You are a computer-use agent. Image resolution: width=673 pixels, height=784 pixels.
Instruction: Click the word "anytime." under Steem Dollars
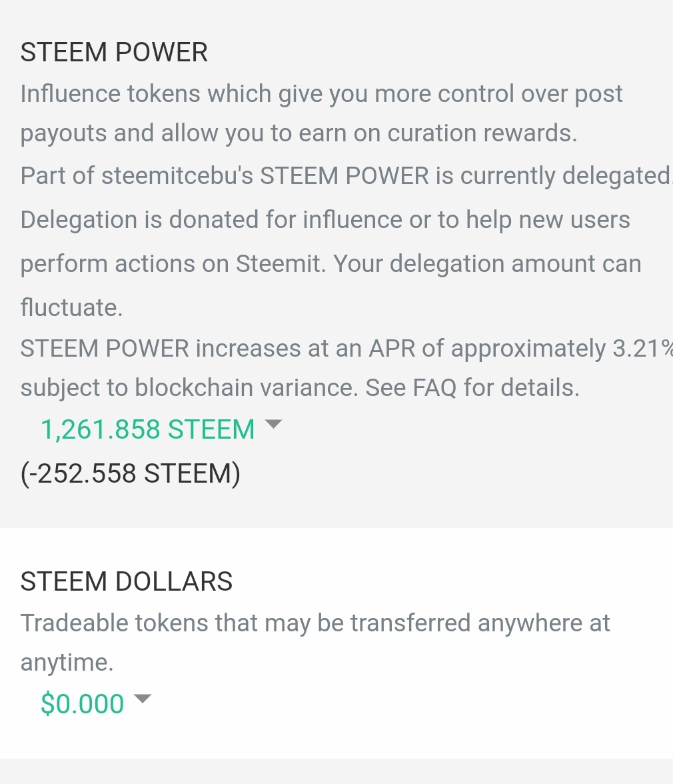[x=67, y=663]
